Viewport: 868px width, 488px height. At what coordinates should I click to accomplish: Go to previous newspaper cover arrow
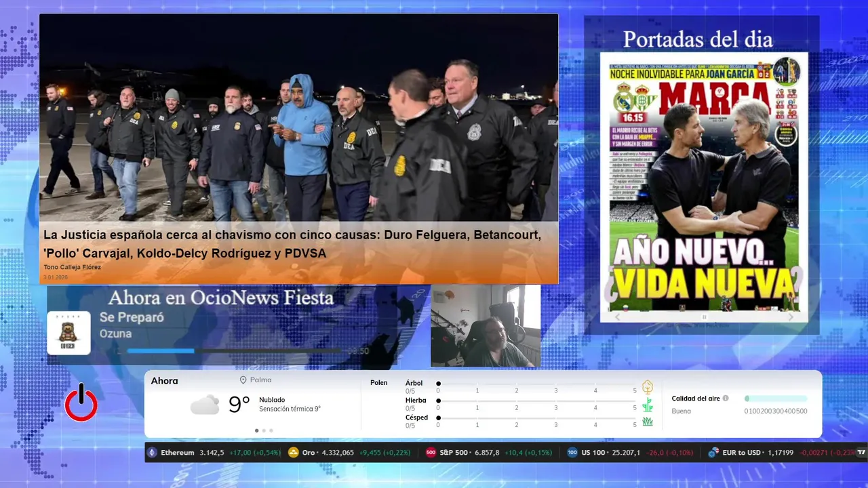[x=617, y=317]
